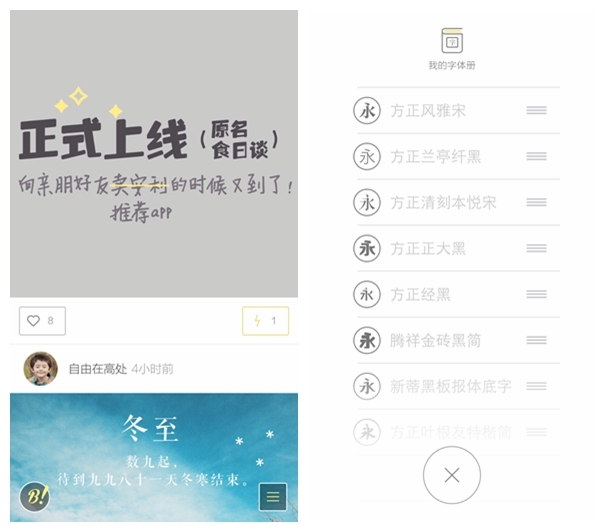This screenshot has width=607, height=532.
Task: Click the reorder handle beside 方正清刻本悦宋
Action: (x=537, y=203)
